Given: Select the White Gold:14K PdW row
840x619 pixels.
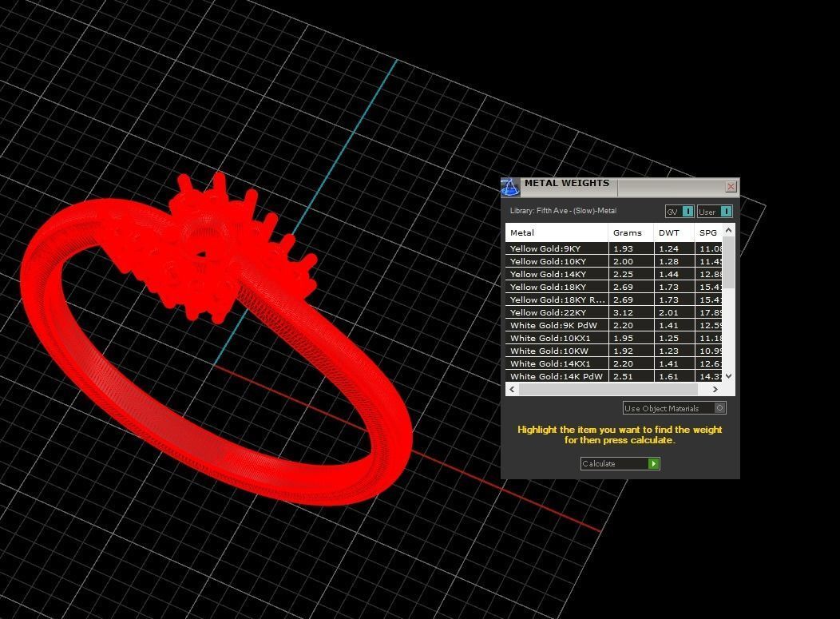Looking at the screenshot, I should click(x=614, y=376).
